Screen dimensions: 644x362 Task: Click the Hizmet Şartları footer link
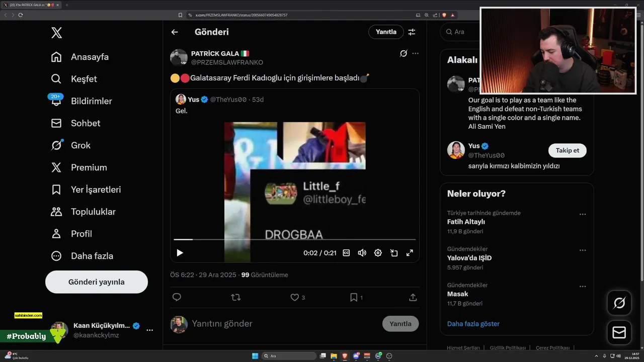[x=463, y=348]
